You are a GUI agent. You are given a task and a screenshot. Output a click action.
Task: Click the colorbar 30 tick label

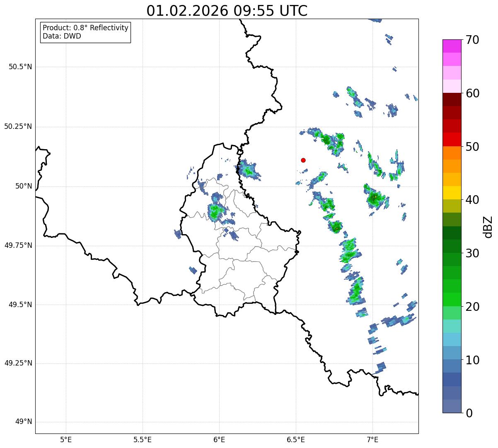[472, 253]
